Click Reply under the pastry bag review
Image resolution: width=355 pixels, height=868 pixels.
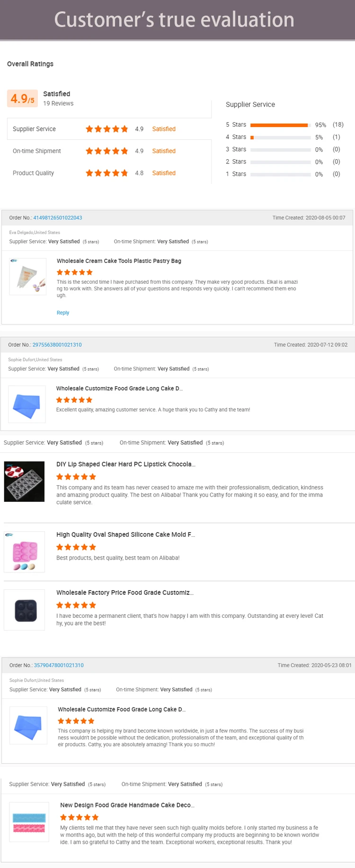click(63, 313)
